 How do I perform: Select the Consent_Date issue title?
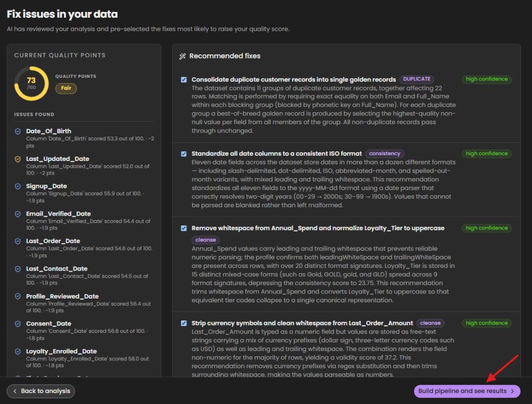click(48, 324)
